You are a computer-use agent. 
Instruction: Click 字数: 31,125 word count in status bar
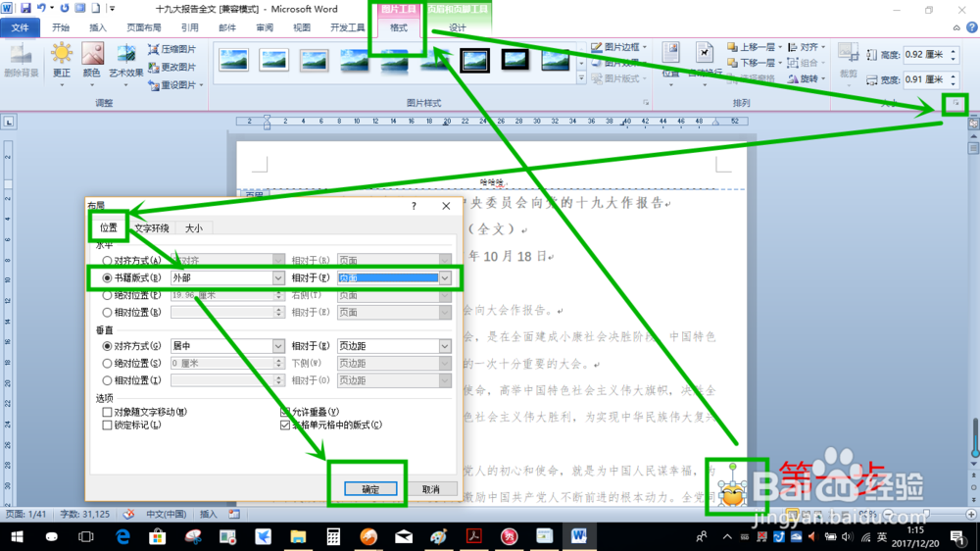[84, 514]
